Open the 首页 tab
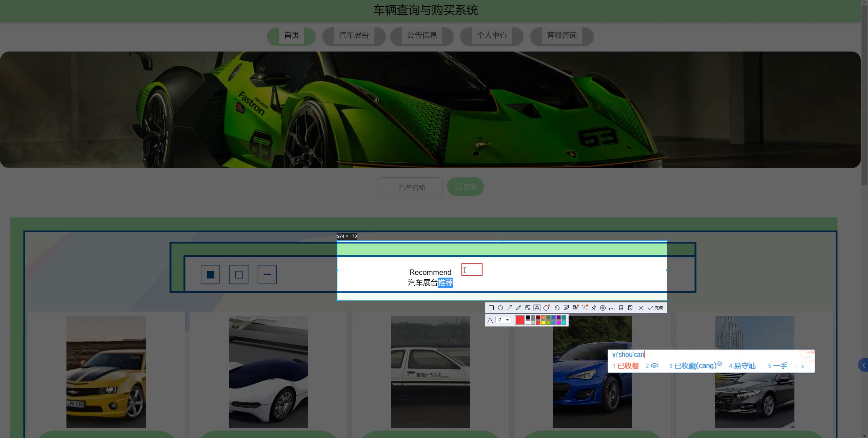The height and width of the screenshot is (438, 868). pos(291,36)
